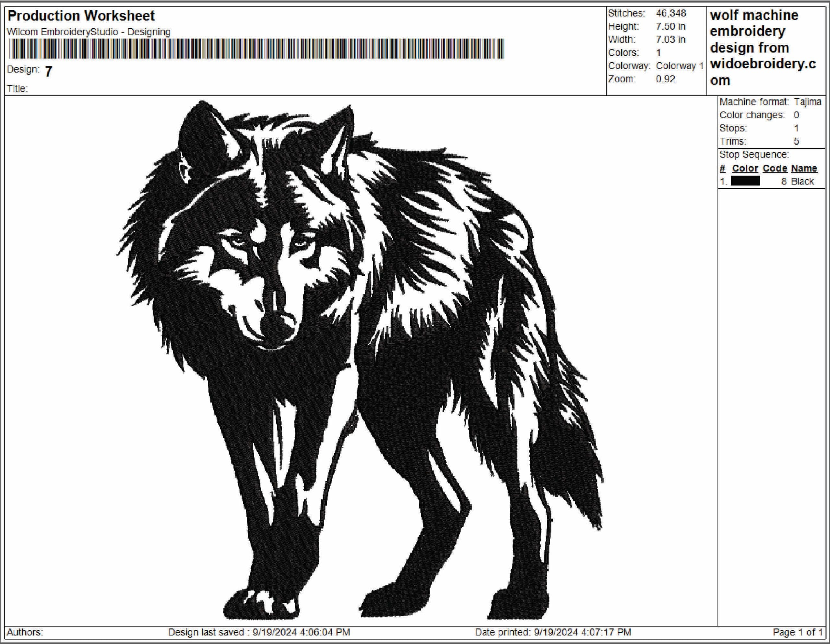Click the Colorway 1 value
The image size is (830, 644).
click(680, 66)
